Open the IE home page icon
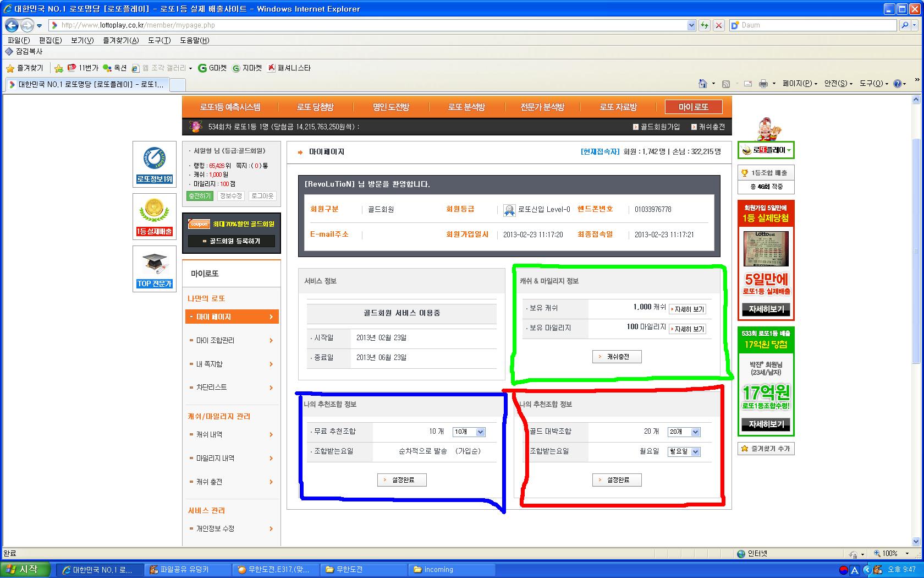 [702, 84]
